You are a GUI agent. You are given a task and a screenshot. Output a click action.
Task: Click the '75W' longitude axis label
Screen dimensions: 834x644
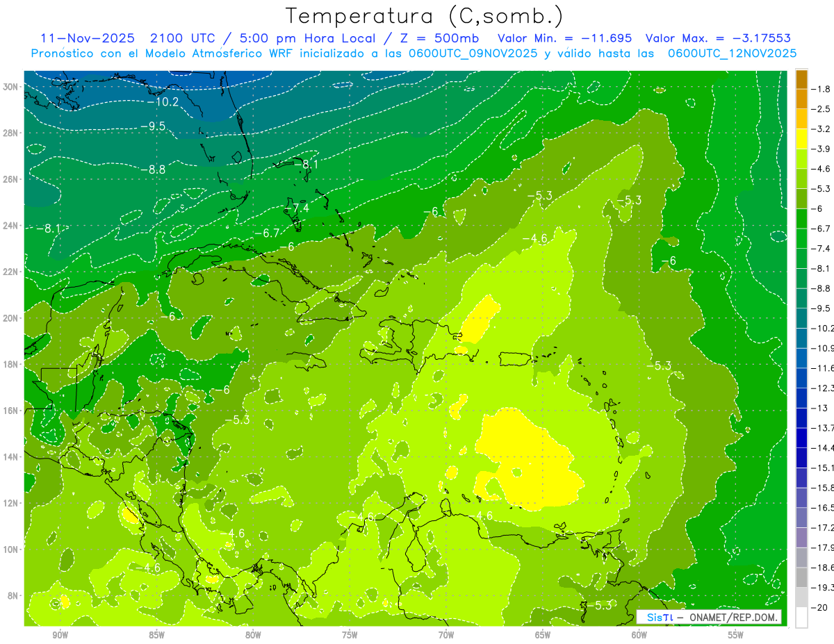click(350, 634)
